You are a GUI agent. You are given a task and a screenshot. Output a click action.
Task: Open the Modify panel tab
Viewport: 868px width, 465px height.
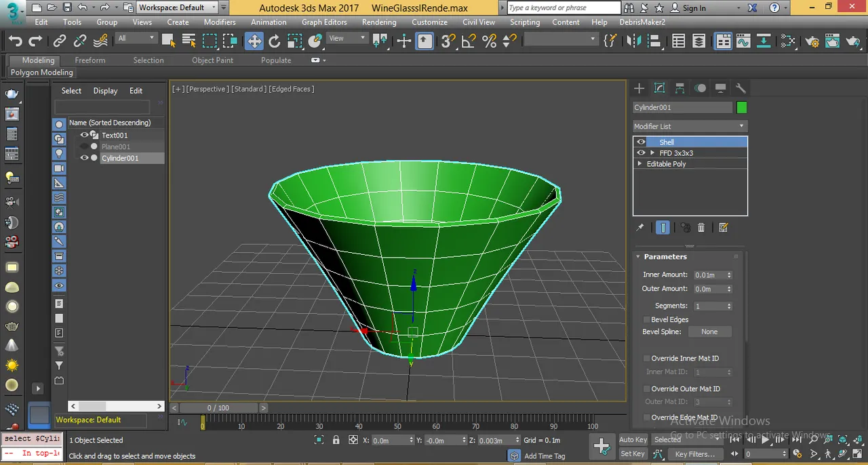pos(659,88)
